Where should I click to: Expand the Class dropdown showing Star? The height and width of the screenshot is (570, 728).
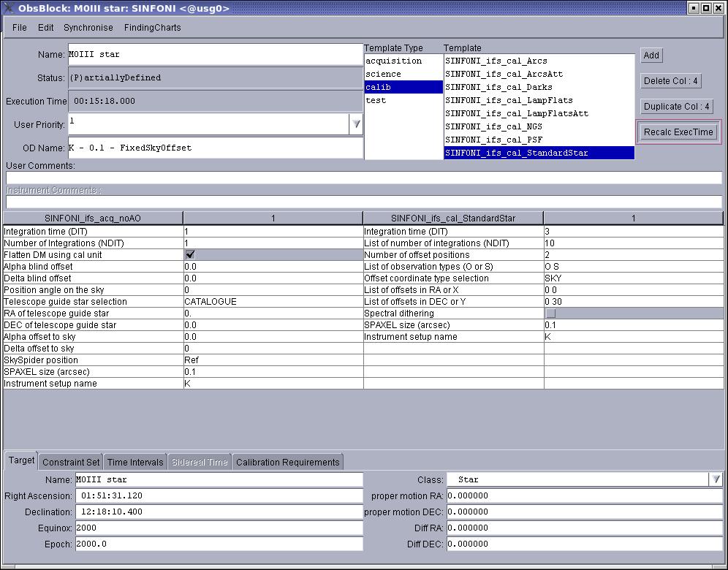(716, 479)
